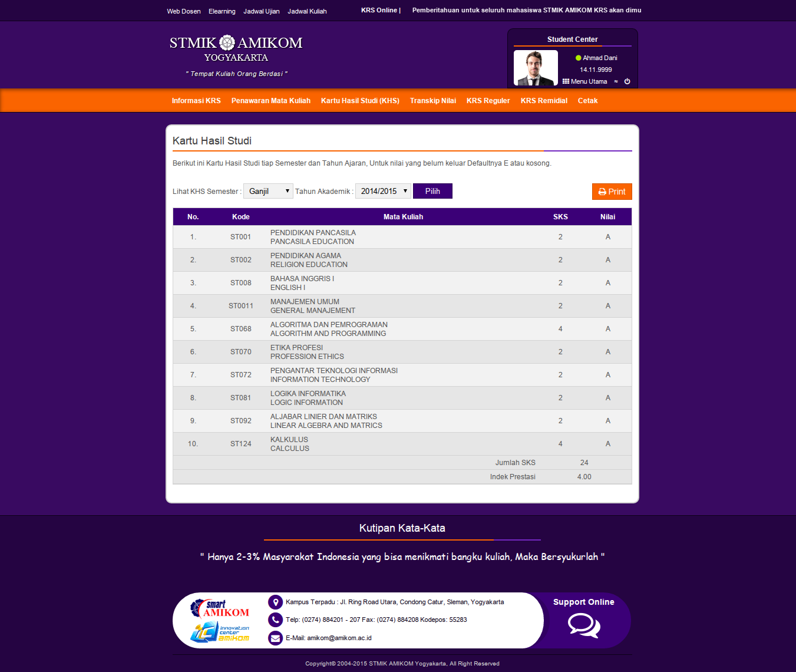Screen dimensions: 796x672
Task: Click student number 14.11.9999
Action: [596, 70]
